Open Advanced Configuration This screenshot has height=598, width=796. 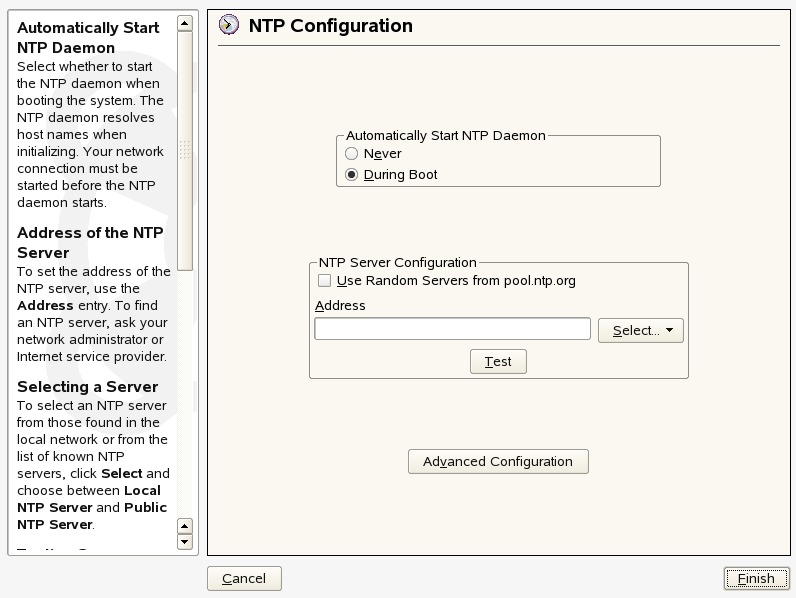tap(498, 461)
